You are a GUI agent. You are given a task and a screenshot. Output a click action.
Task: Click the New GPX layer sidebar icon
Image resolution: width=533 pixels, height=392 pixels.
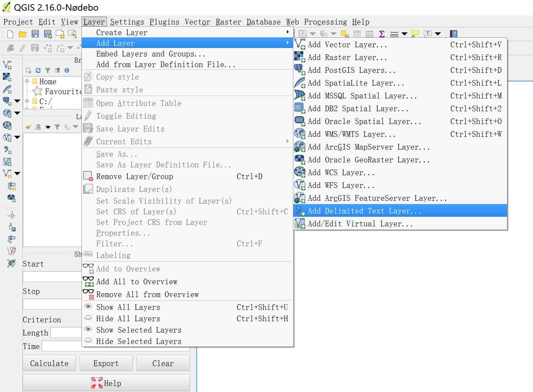click(12, 186)
